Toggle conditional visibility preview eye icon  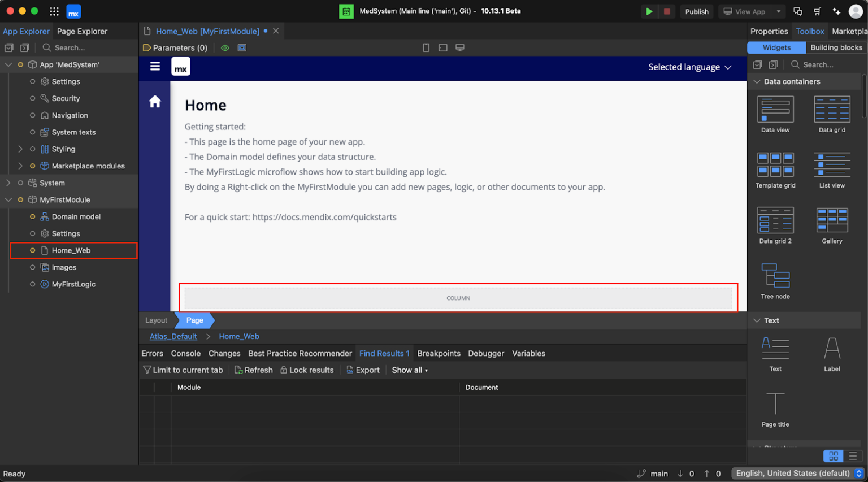(x=225, y=47)
